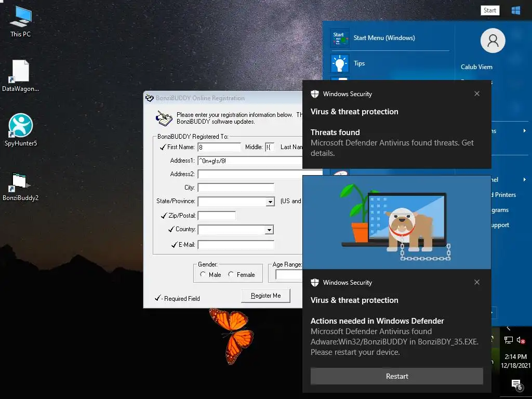Click the Middle initial input field
This screenshot has width=532, height=399.
point(270,147)
